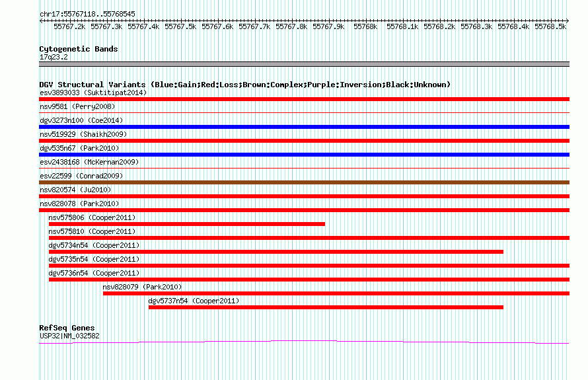Image resolution: width=588 pixels, height=380 pixels.
Task: Click the 55767.7k ruler mark
Action: pos(254,26)
